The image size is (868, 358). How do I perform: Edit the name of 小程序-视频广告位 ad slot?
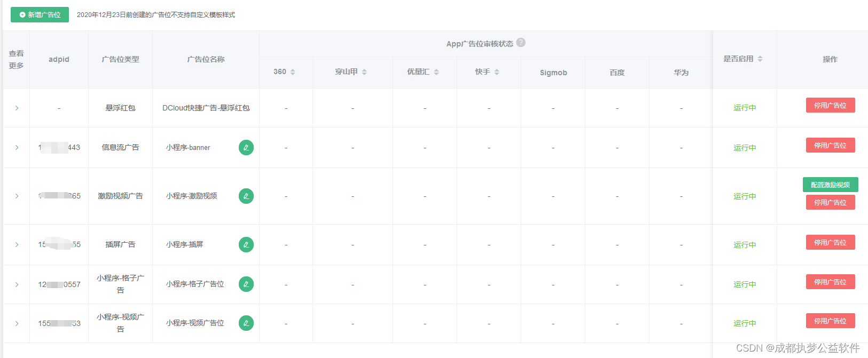click(246, 323)
